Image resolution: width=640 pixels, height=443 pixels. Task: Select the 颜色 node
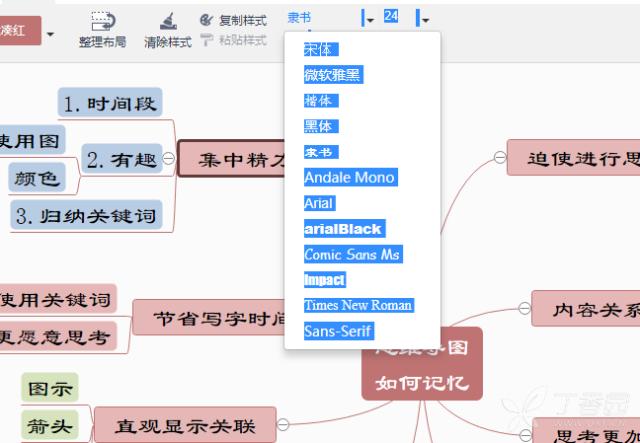37,177
